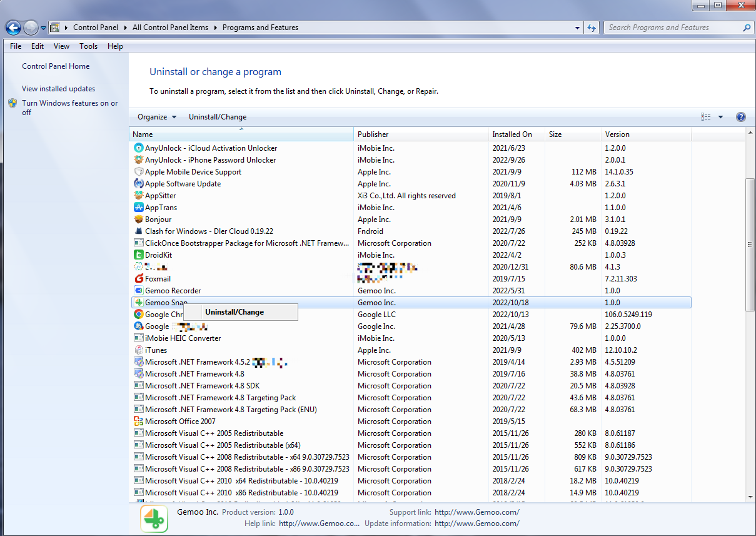
Task: Expand the arrow after All Control Panel Items
Action: [x=214, y=28]
